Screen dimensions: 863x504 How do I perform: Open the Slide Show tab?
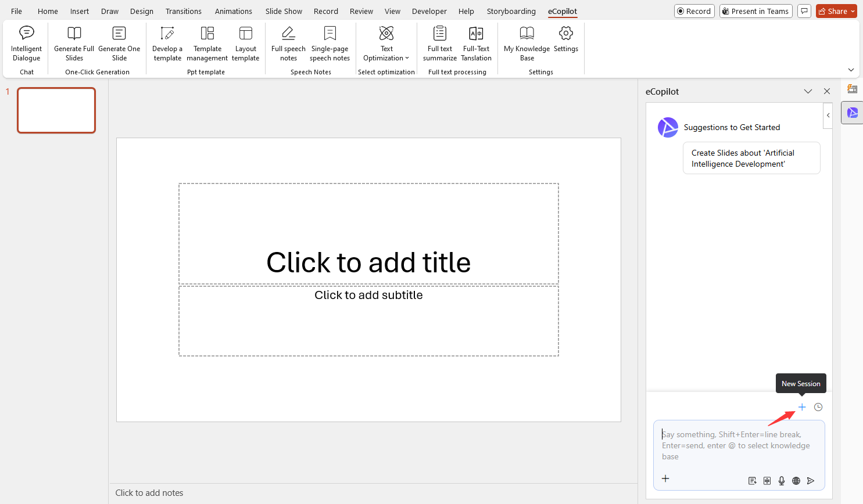click(x=284, y=11)
